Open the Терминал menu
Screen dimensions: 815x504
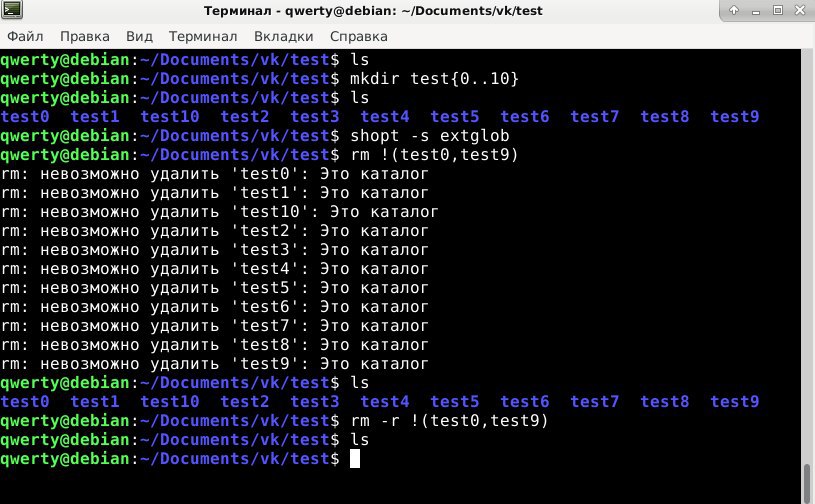pyautogui.click(x=203, y=36)
